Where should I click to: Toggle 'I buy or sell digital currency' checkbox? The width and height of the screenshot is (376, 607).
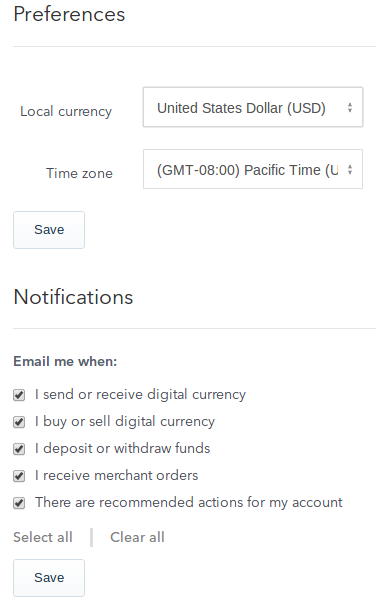pos(19,422)
